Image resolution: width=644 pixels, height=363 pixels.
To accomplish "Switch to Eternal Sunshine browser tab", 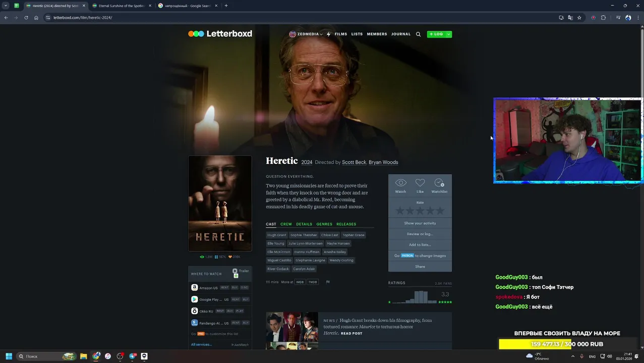I will pyautogui.click(x=122, y=6).
